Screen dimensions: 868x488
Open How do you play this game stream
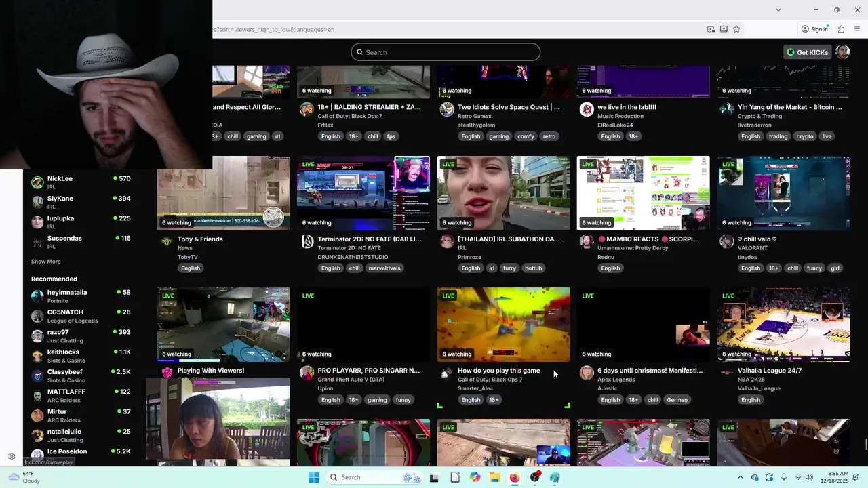pyautogui.click(x=503, y=325)
